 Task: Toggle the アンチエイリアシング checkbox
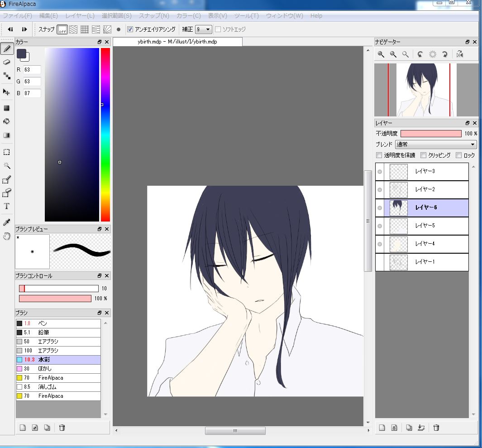130,29
